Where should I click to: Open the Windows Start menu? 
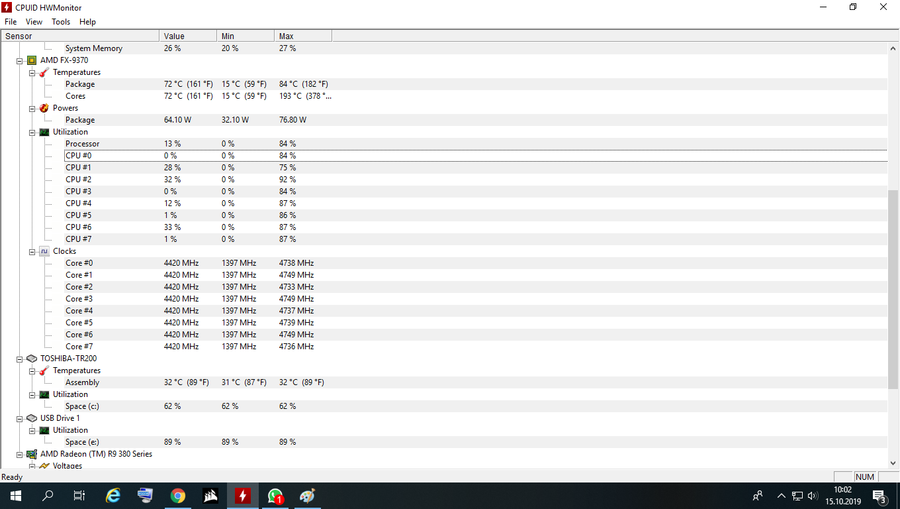[15, 496]
